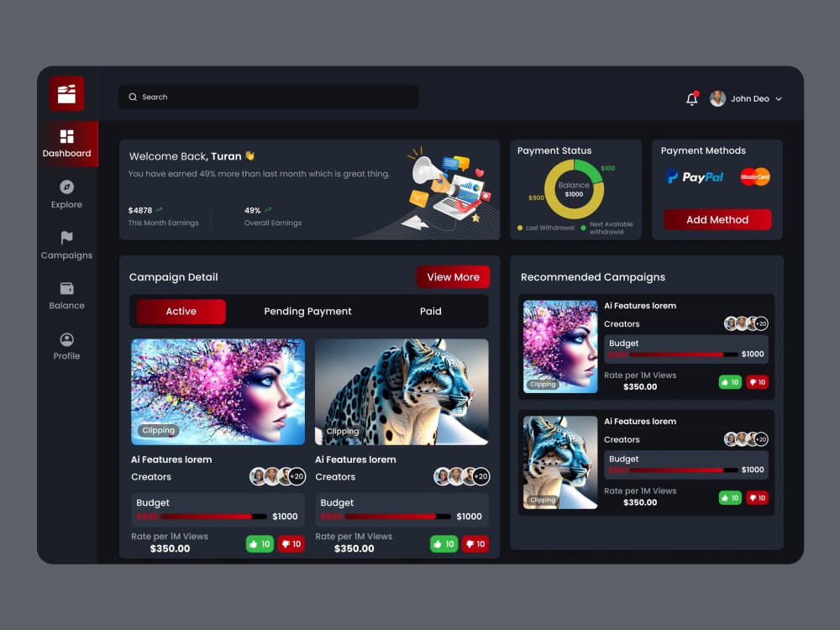Click first detail card title Ai Features lorem
Viewport: 840px width, 630px height.
click(x=171, y=459)
